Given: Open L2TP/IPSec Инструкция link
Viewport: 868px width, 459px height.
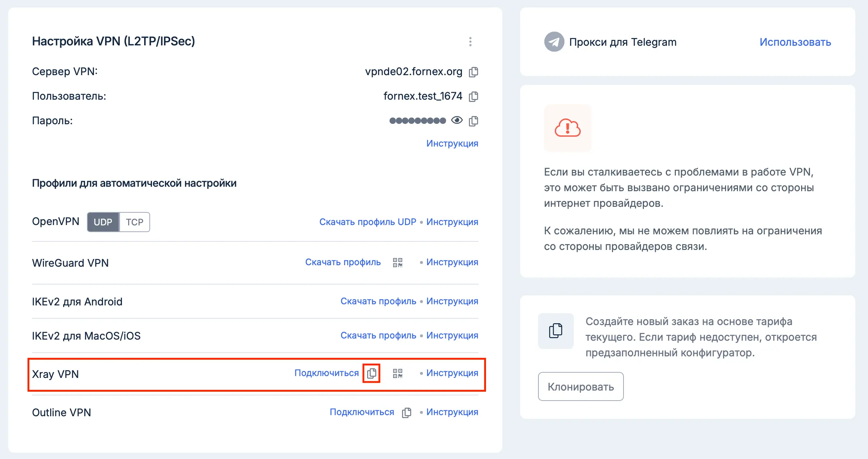Looking at the screenshot, I should click(x=452, y=144).
